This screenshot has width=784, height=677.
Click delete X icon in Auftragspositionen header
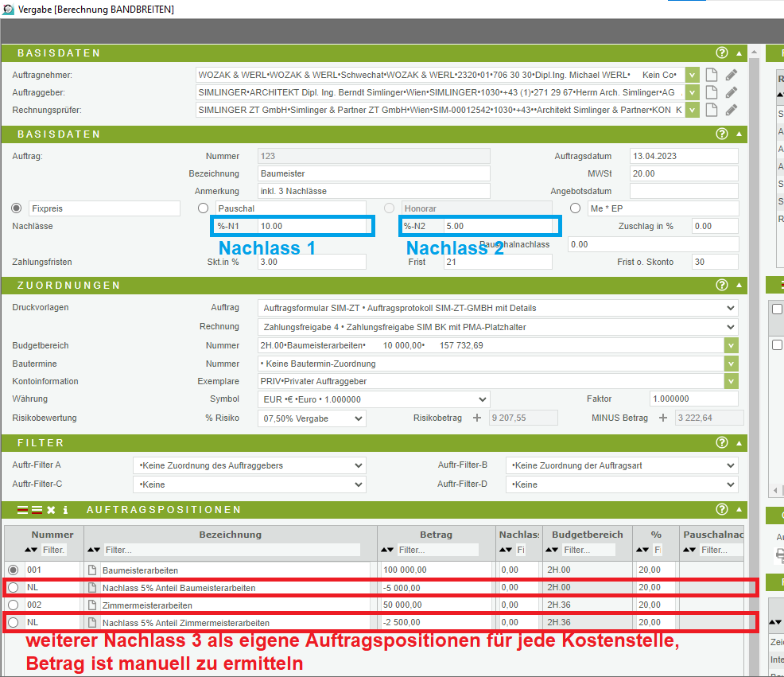click(51, 509)
